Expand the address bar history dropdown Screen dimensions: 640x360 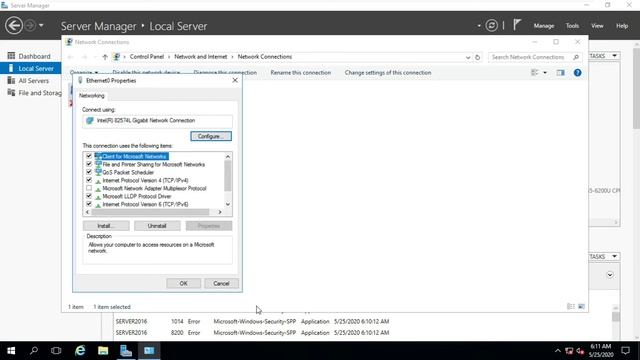click(468, 57)
